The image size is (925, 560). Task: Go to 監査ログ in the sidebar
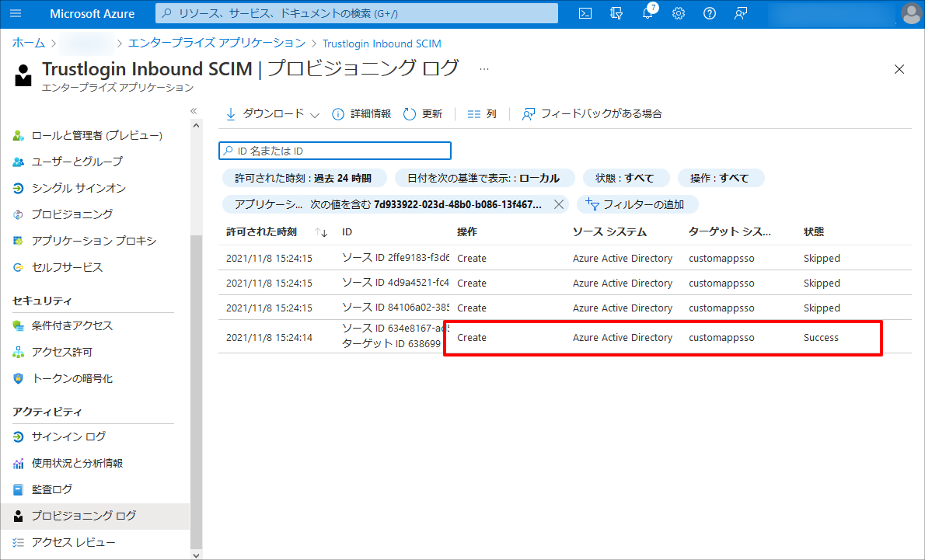click(x=52, y=489)
